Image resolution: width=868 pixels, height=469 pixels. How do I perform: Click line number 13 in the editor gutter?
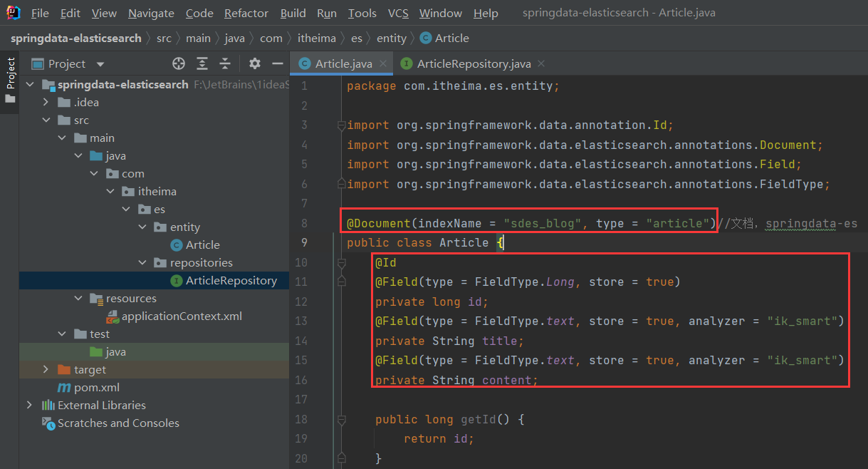300,321
